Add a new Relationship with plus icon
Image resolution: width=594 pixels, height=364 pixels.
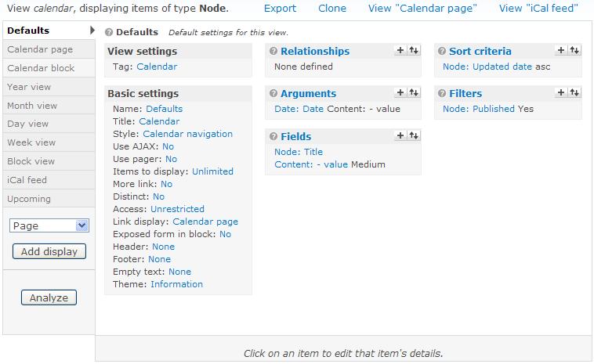[x=400, y=50]
